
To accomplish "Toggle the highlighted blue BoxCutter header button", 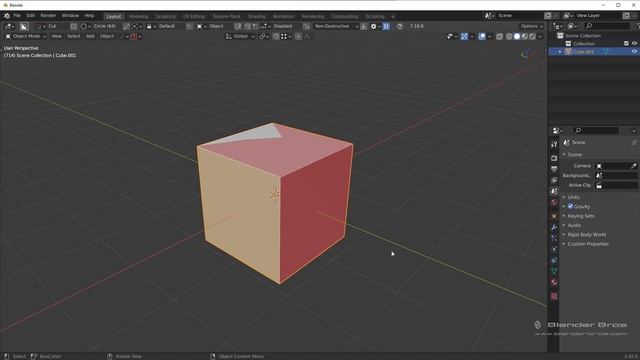I will coord(386,26).
